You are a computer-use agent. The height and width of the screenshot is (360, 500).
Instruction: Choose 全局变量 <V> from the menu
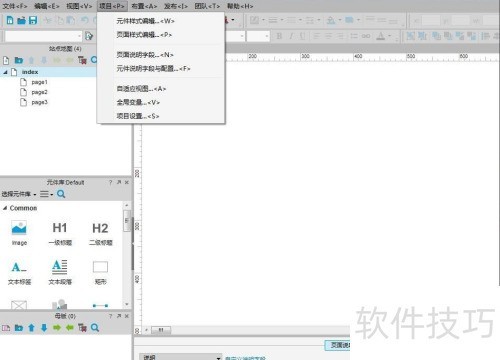[x=138, y=102]
